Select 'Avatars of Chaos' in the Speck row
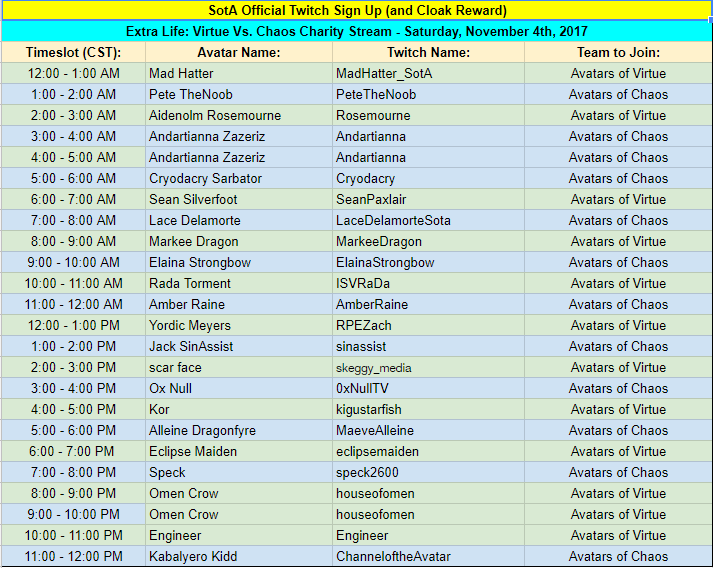The height and width of the screenshot is (568, 713). tap(618, 472)
